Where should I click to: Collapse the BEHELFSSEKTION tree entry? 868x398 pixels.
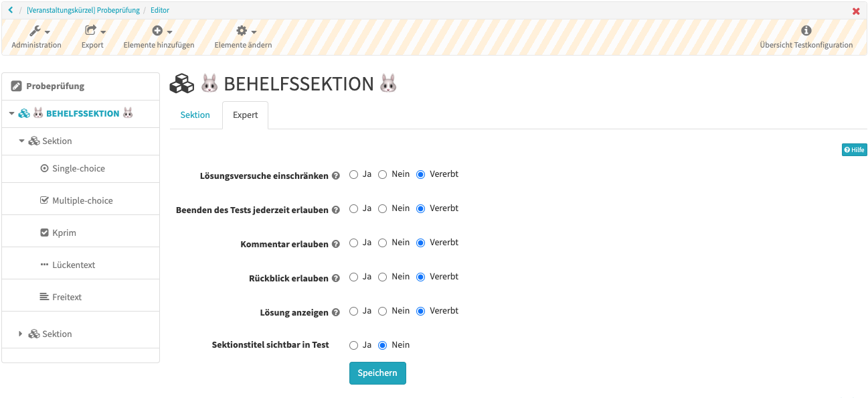click(11, 113)
